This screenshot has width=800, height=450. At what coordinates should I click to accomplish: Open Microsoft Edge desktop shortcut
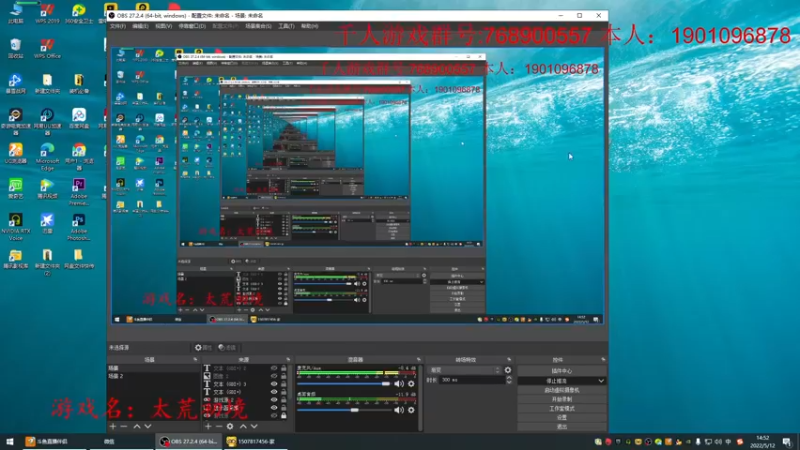coord(47,156)
